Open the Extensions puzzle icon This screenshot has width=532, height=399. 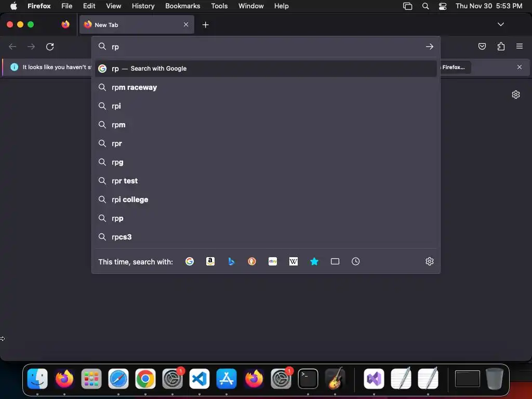(501, 46)
